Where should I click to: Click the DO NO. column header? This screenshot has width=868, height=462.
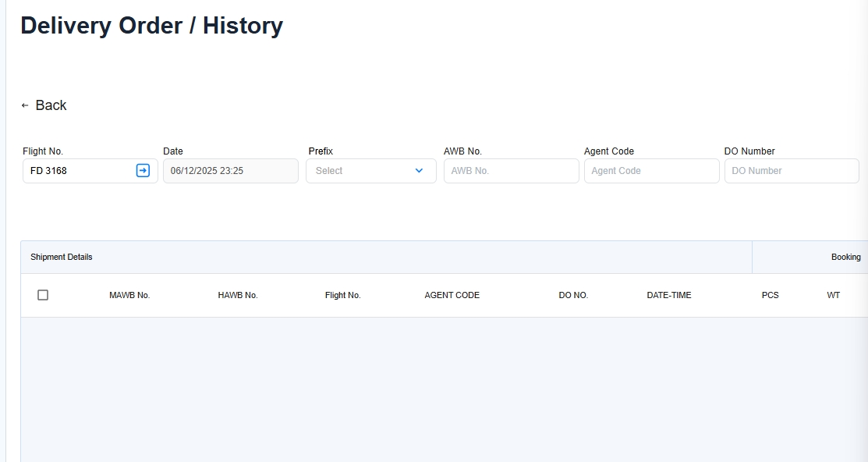(573, 295)
